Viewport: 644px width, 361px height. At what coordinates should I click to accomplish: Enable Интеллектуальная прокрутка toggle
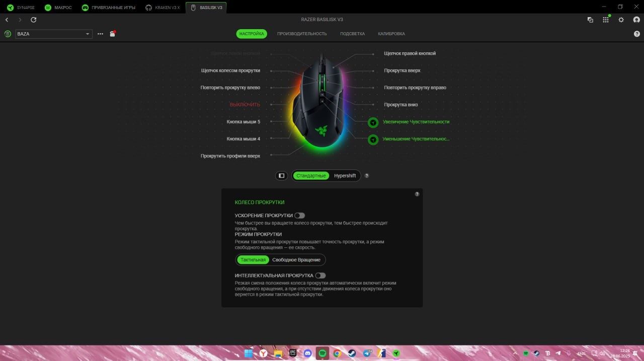[320, 276]
